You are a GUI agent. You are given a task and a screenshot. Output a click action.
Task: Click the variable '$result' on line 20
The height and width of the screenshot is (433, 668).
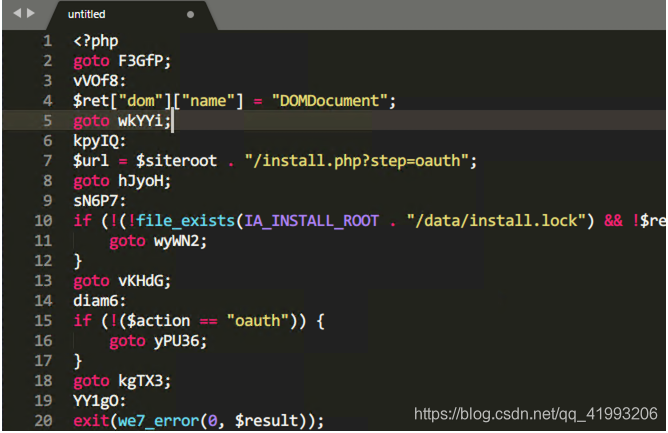click(x=266, y=421)
